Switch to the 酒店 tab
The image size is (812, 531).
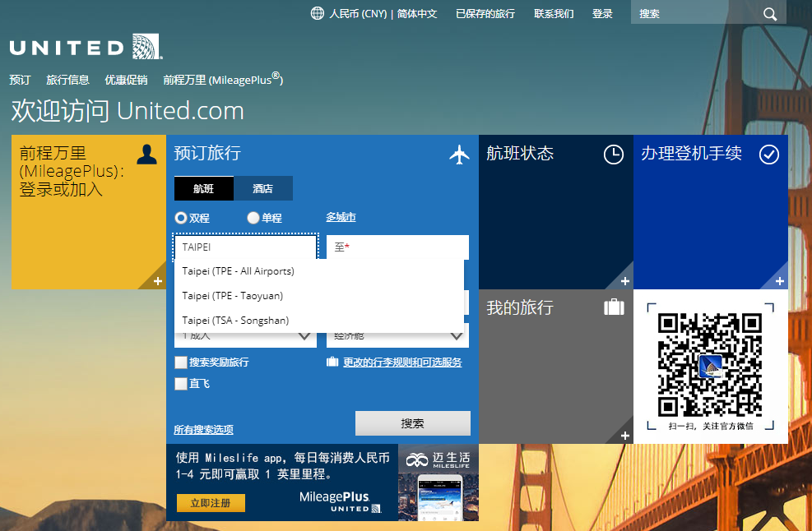262,188
